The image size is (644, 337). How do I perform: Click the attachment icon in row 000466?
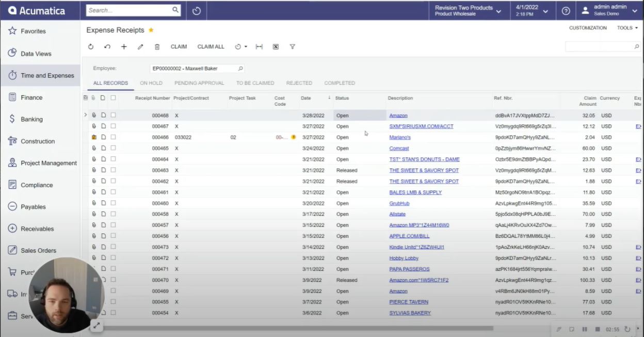[x=94, y=137]
